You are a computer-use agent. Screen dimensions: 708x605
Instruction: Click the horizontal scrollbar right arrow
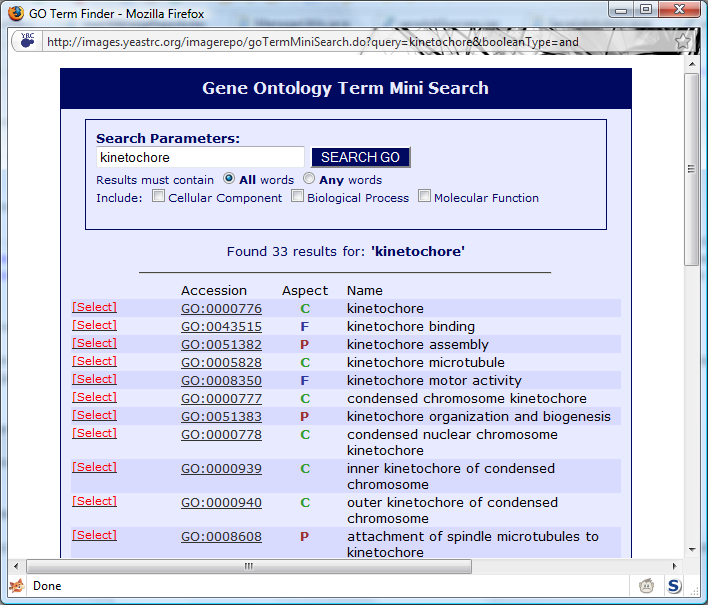(676, 566)
